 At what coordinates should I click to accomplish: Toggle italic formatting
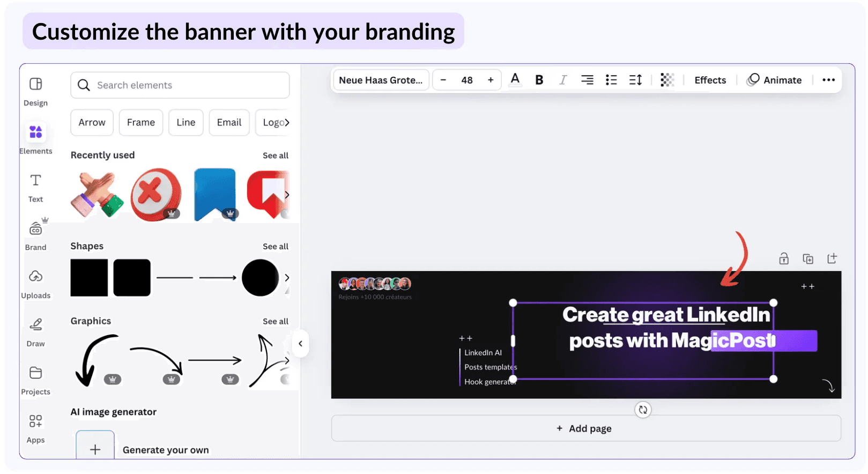click(x=563, y=80)
